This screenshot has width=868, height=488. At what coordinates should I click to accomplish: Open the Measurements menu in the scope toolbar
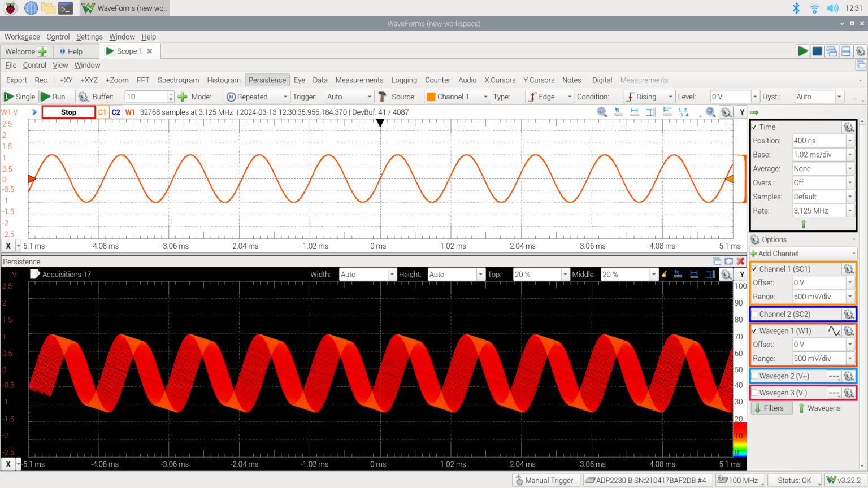tap(359, 80)
